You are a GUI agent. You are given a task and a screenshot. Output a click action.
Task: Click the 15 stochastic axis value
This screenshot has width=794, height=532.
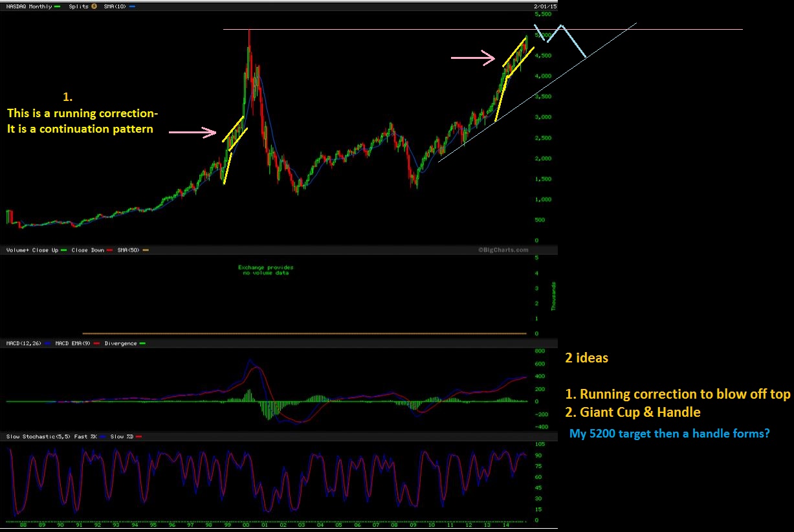537,509
